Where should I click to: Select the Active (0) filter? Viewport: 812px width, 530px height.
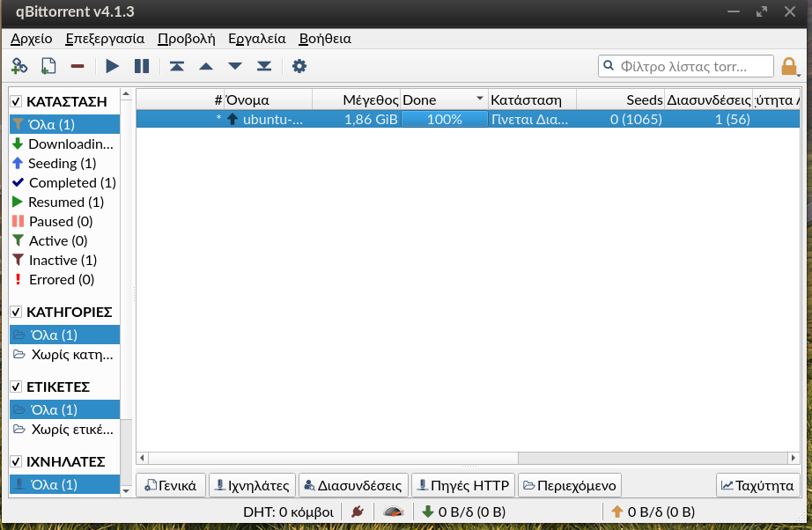pyautogui.click(x=65, y=241)
